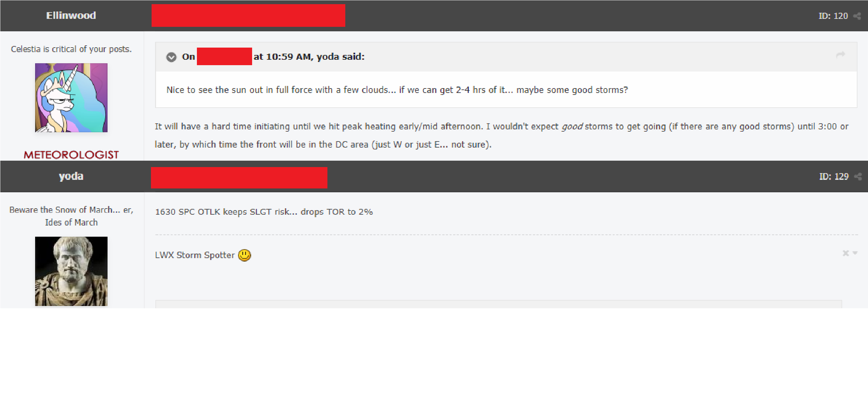Open yoda's marble bust avatar
Viewport: 868px width, 398px height.
click(x=71, y=271)
